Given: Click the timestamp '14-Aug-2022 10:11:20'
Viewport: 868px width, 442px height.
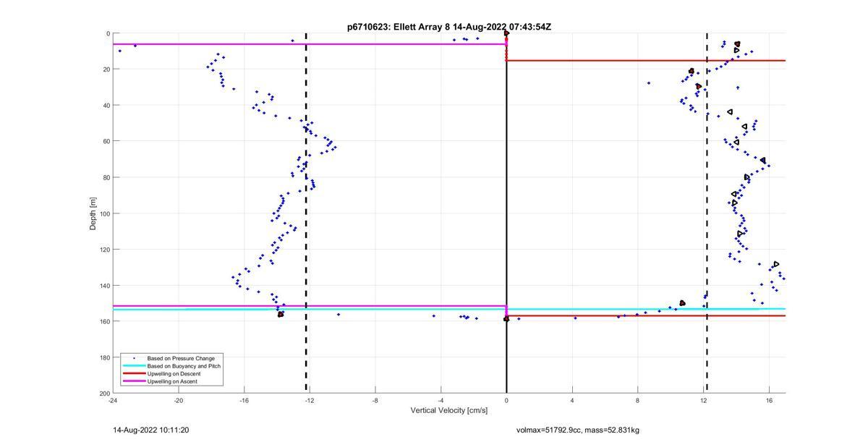Looking at the screenshot, I should 150,430.
